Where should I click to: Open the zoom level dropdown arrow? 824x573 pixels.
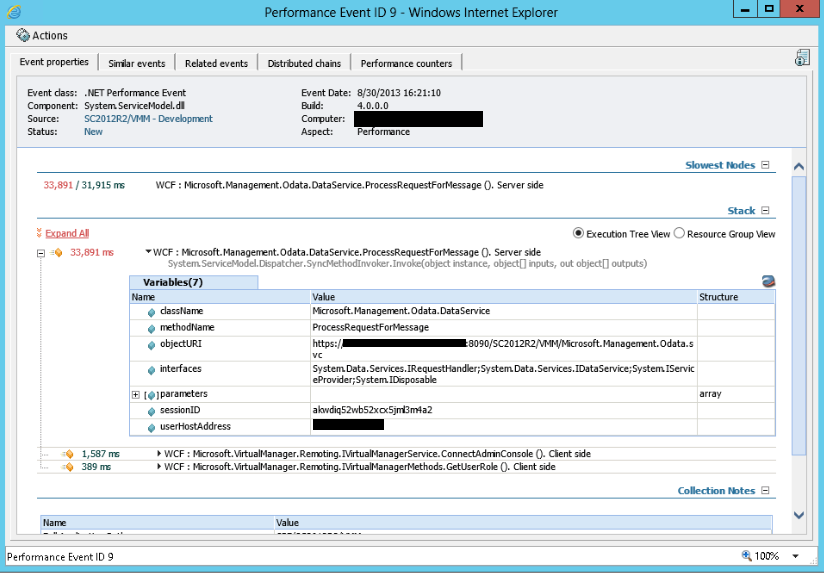795,556
